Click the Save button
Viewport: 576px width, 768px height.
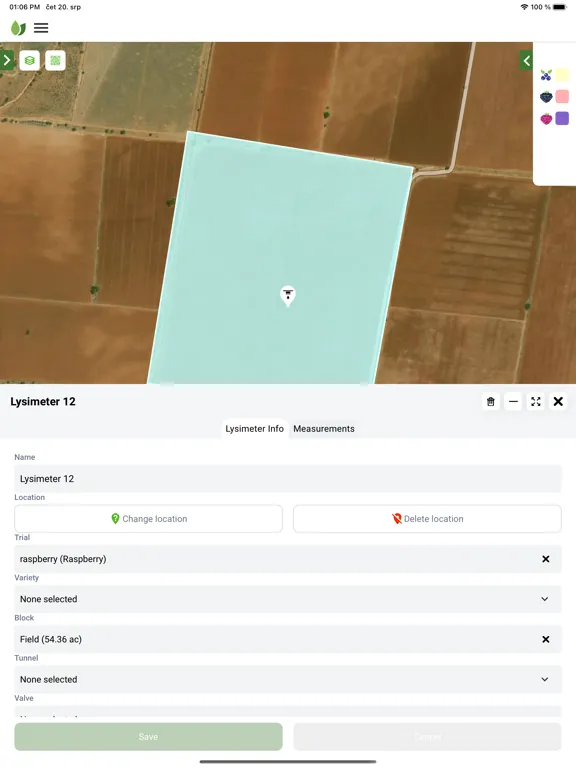click(148, 737)
